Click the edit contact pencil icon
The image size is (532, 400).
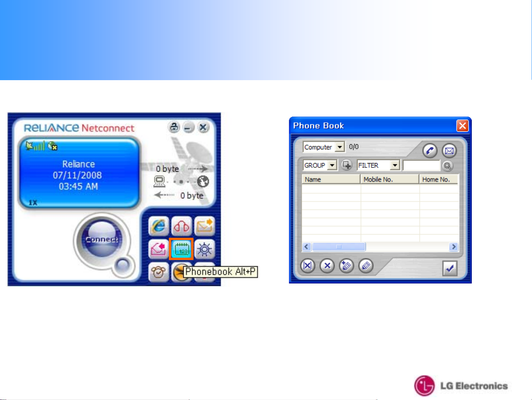[x=366, y=266]
